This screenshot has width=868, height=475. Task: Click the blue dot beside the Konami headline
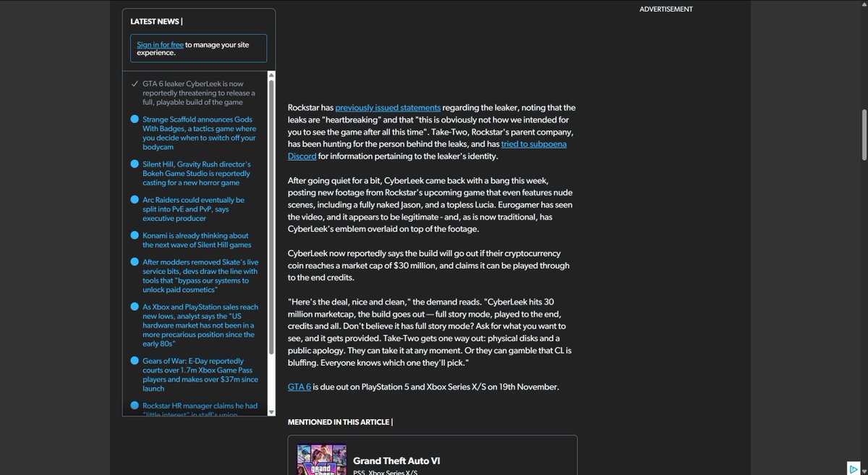click(x=135, y=235)
